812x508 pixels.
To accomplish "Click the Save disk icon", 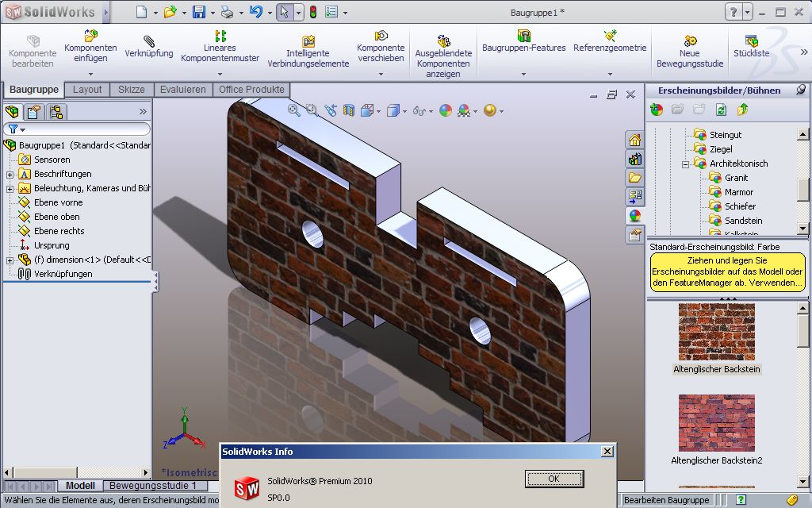I will pos(199,12).
